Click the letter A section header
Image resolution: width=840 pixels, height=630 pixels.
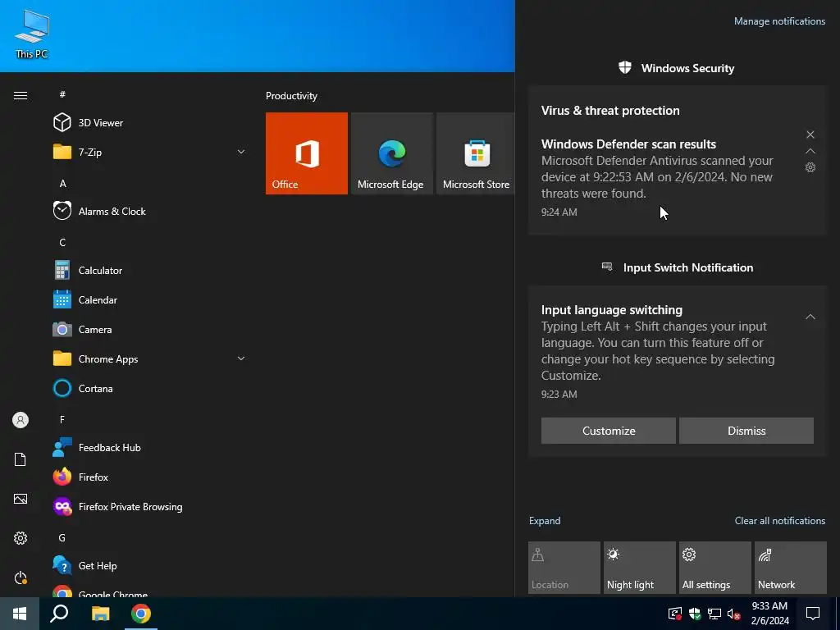62,183
